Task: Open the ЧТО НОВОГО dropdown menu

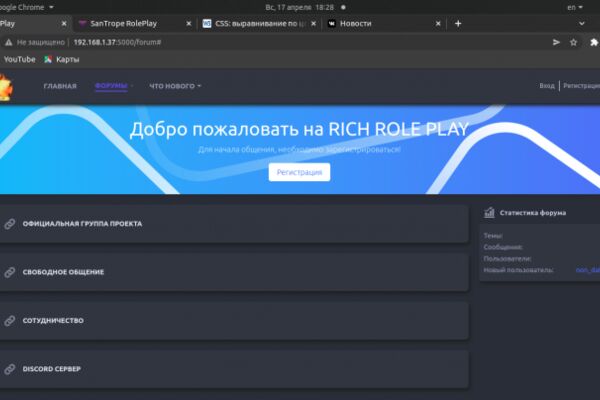Action: [x=175, y=86]
